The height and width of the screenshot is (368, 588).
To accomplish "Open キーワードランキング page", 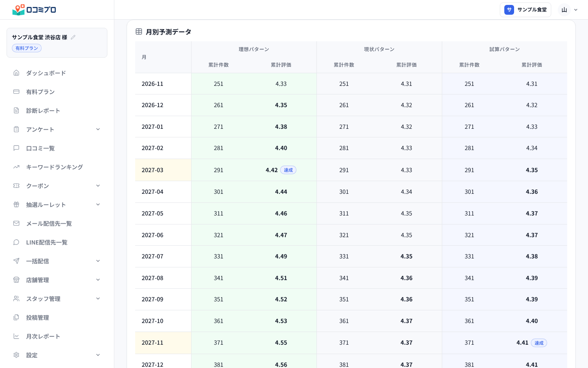I will tap(57, 167).
